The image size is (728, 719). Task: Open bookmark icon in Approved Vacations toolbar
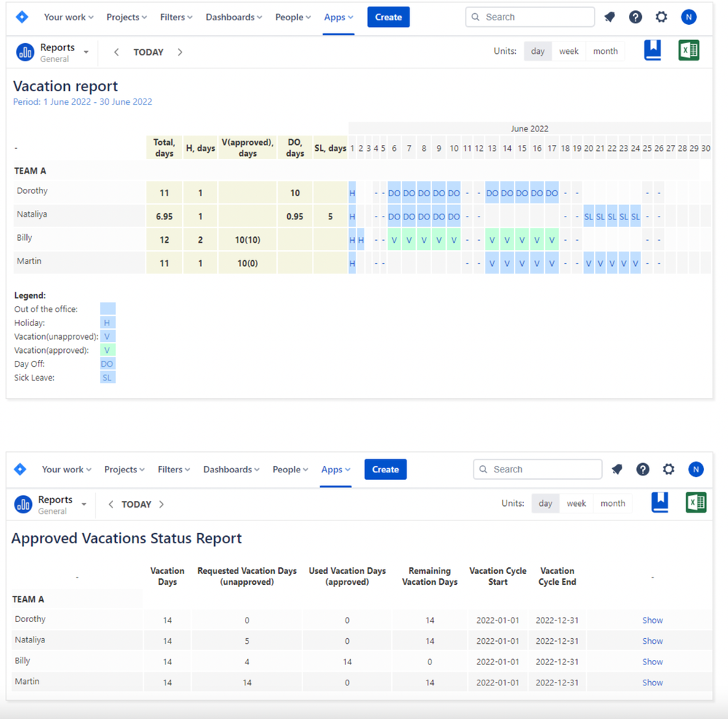point(659,502)
